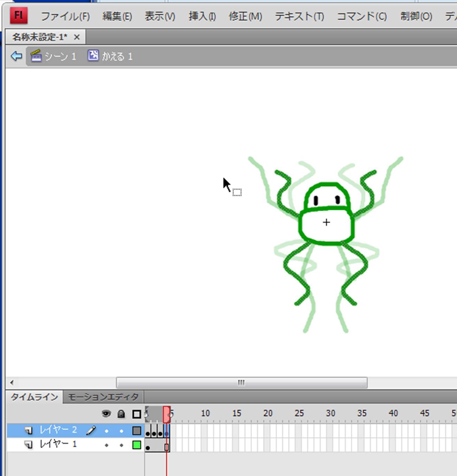Close the 名称未設定-1 document tab
This screenshot has width=457, height=476.
77,37
